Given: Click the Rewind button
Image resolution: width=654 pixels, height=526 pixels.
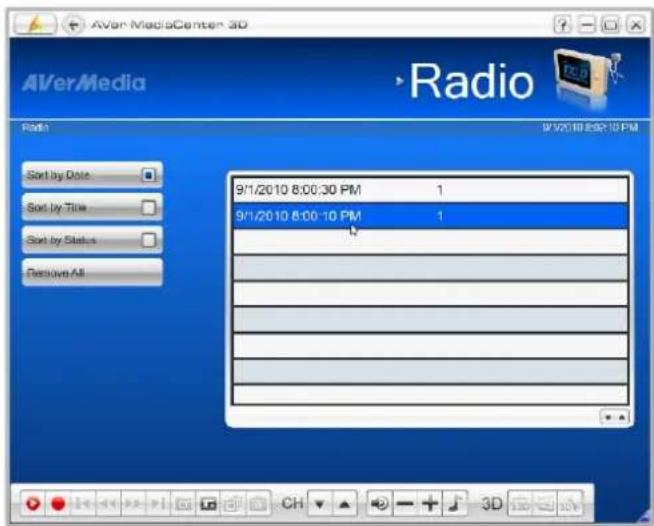Looking at the screenshot, I should click(x=108, y=504).
